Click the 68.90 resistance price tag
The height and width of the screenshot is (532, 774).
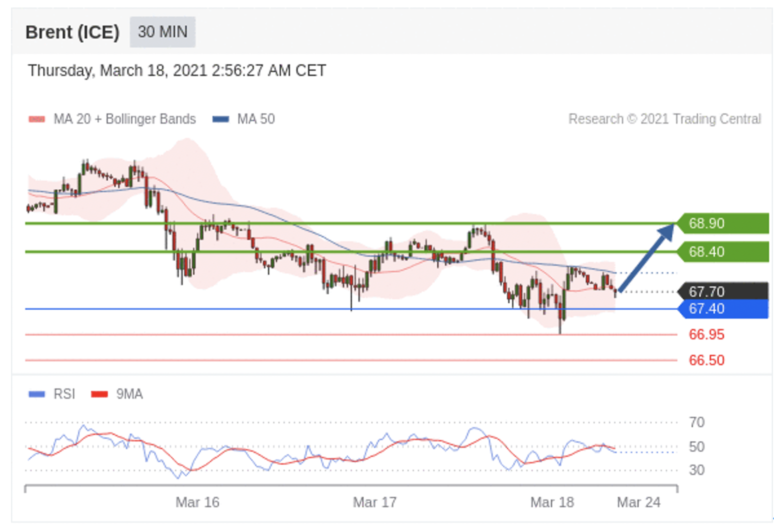tap(722, 223)
